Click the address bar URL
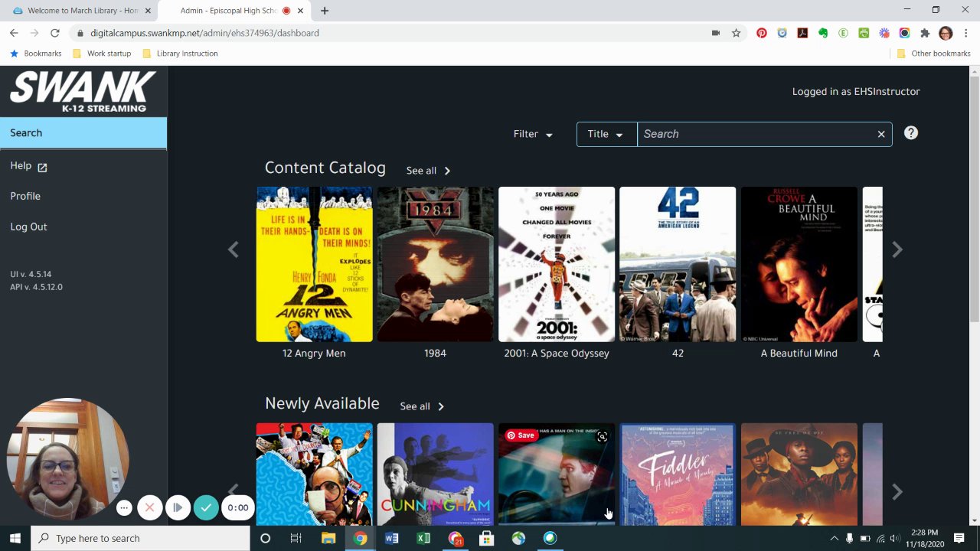 [204, 33]
